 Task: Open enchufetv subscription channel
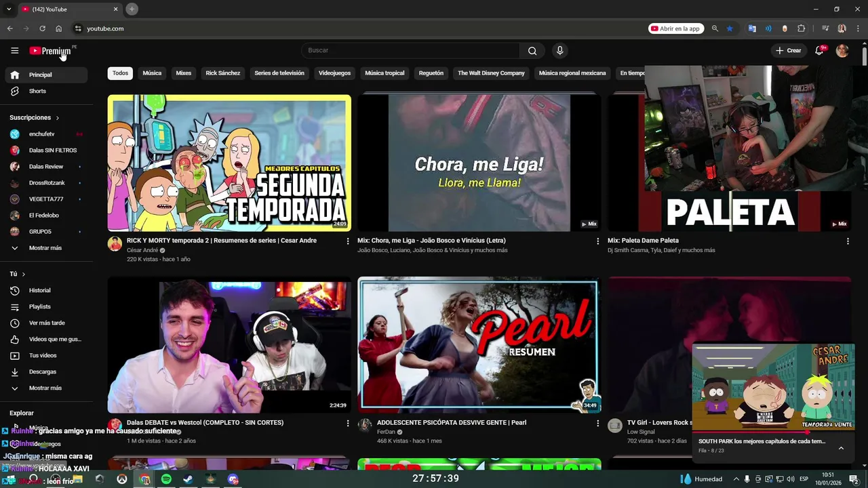pos(46,134)
